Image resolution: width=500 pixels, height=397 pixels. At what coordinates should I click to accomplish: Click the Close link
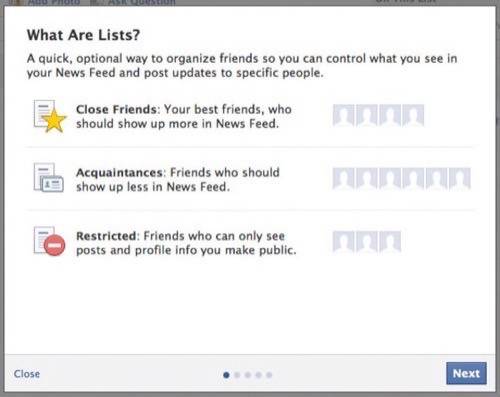(27, 374)
